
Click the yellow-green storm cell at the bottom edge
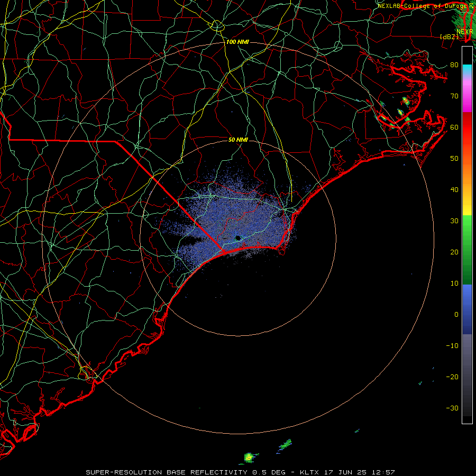click(249, 457)
